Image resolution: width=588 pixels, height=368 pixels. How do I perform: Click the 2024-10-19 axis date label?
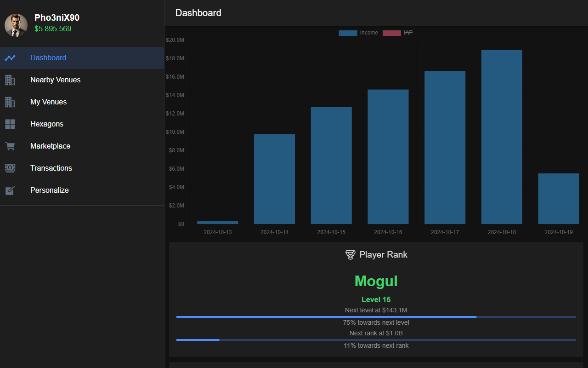coord(559,232)
